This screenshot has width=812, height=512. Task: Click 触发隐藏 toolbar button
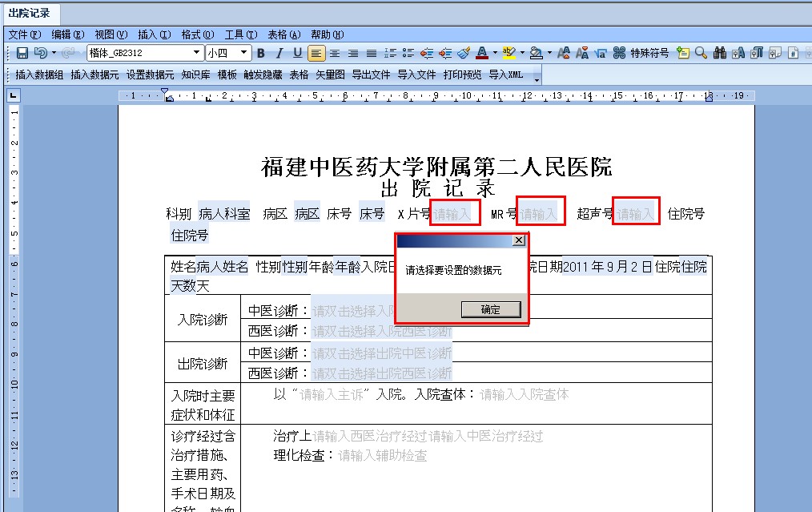[x=263, y=75]
